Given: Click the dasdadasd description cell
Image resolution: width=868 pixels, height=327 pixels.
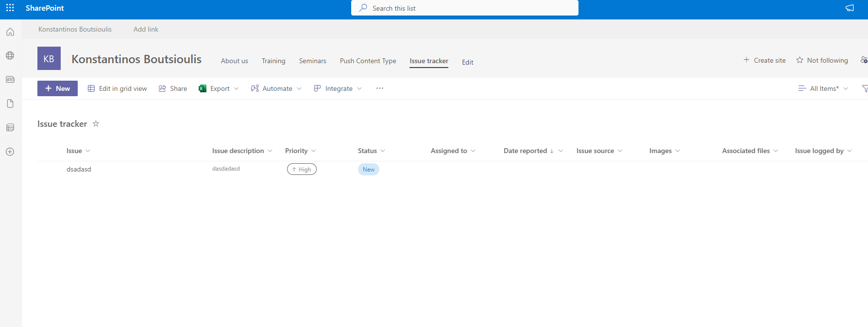Looking at the screenshot, I should (x=226, y=169).
